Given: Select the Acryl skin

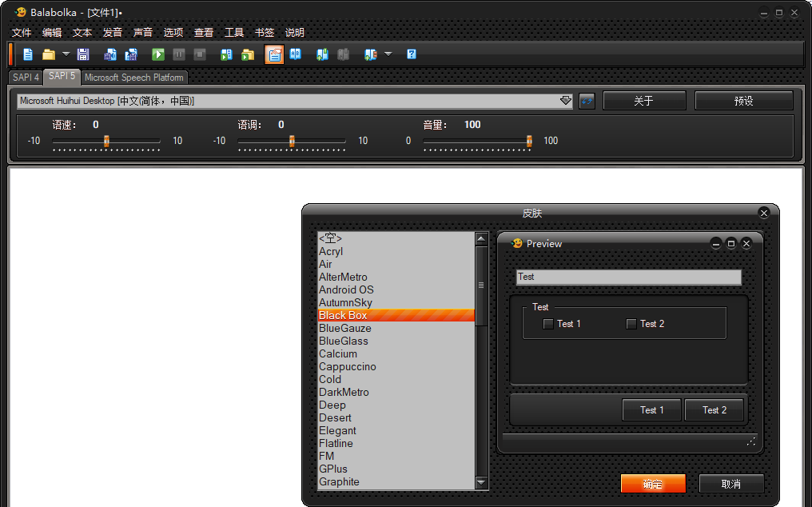Looking at the screenshot, I should coord(396,251).
